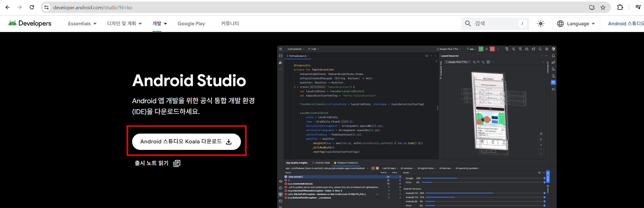This screenshot has width=644, height=208.
Task: Click the 검색 search field
Action: [x=495, y=24]
